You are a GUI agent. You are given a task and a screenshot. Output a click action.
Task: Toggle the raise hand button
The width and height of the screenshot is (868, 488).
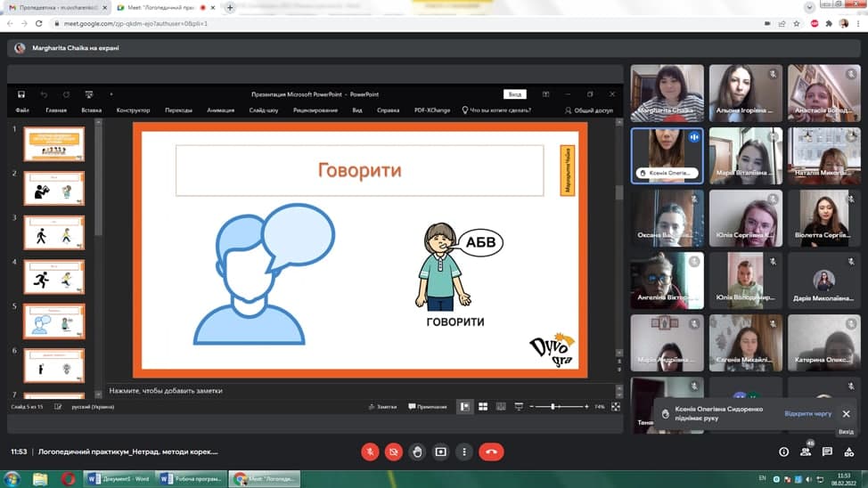tap(417, 451)
